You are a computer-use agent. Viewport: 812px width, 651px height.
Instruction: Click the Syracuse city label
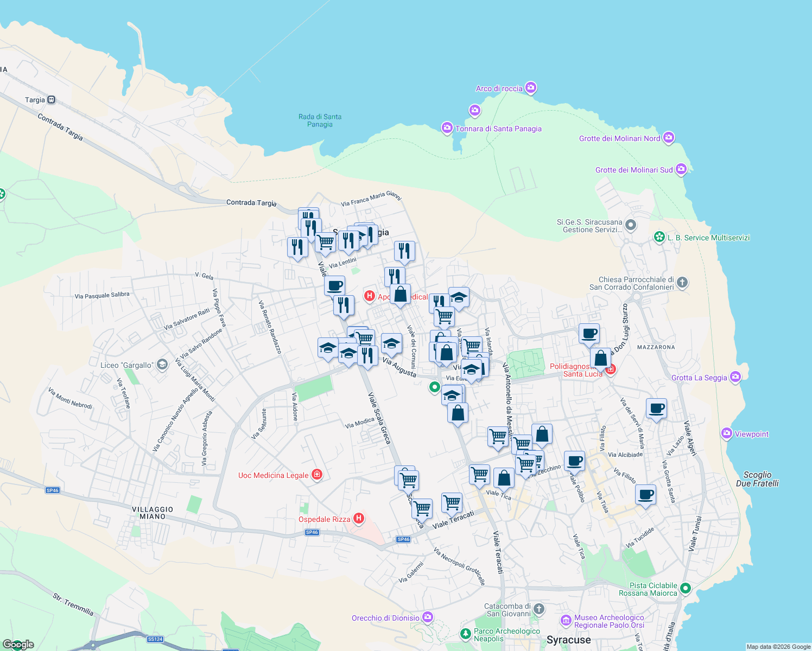tap(569, 640)
